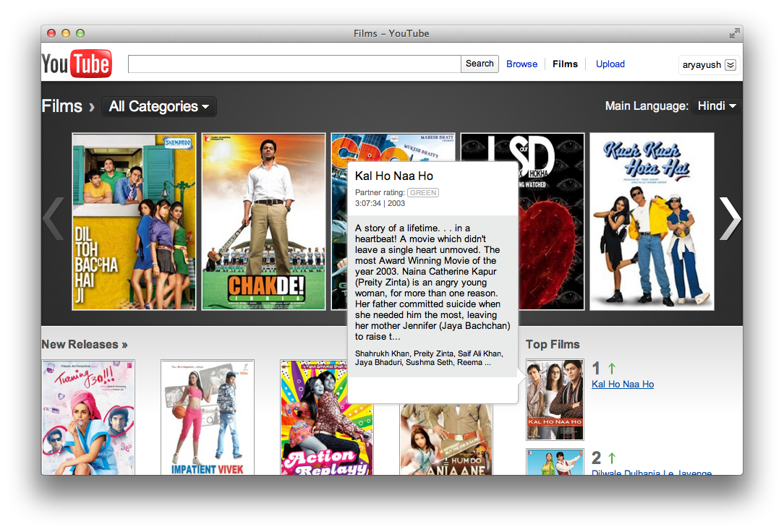Click the Kal Ho Naa Ho link
Image resolution: width=784 pixels, height=532 pixels.
point(623,384)
